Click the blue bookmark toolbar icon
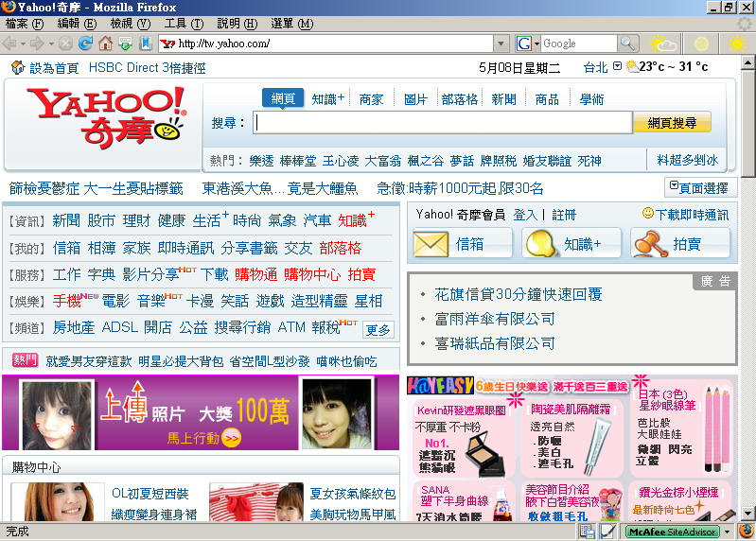The image size is (756, 541). point(145,44)
